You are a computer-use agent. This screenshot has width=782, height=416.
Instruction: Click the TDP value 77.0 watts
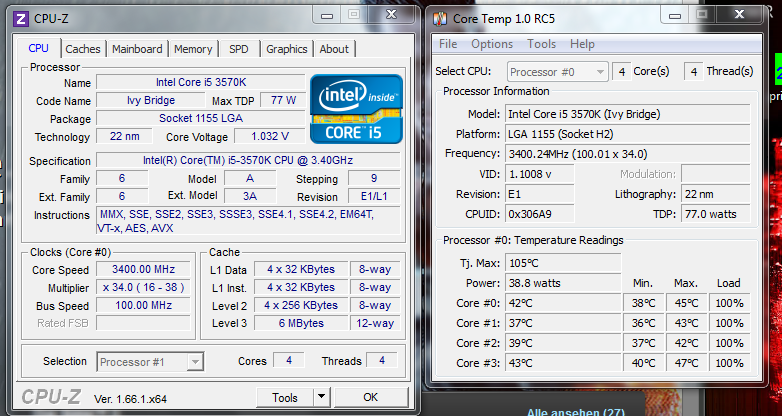pos(716,214)
